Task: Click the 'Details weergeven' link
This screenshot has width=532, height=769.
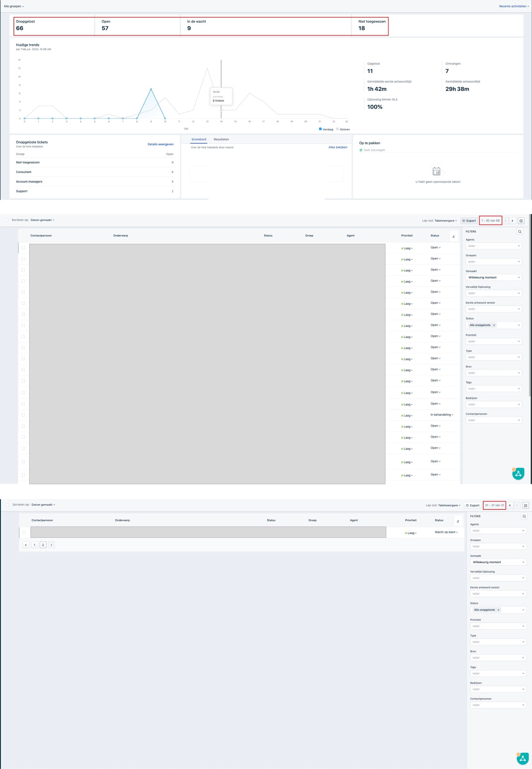Action: pyautogui.click(x=161, y=144)
